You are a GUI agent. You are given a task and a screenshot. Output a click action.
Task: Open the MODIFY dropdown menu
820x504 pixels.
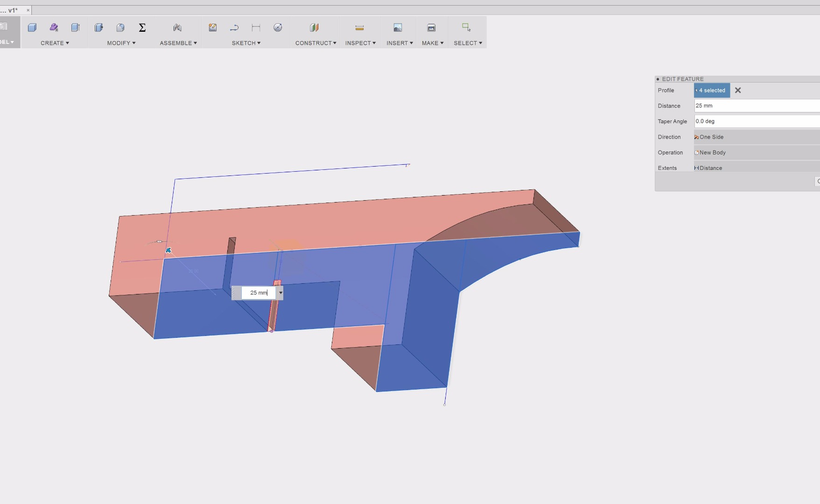(121, 43)
